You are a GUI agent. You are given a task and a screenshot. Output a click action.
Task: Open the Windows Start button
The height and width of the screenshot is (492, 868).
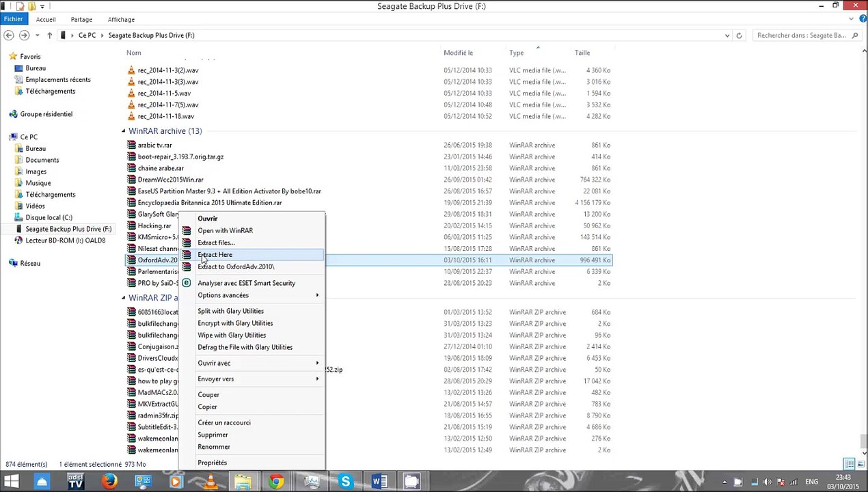[11, 482]
